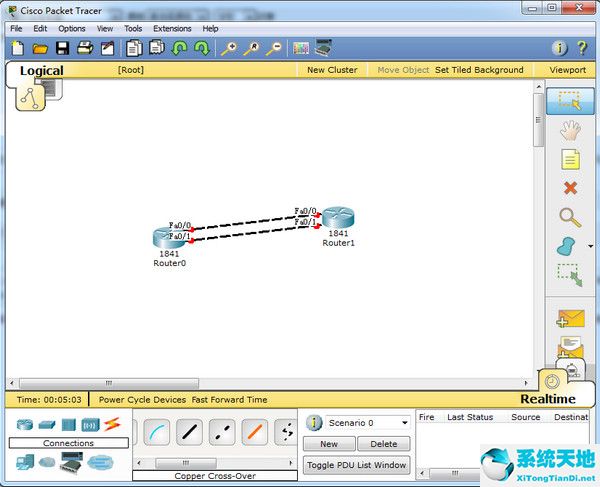Pick the Console cable connection
600x487 pixels.
tap(157, 432)
